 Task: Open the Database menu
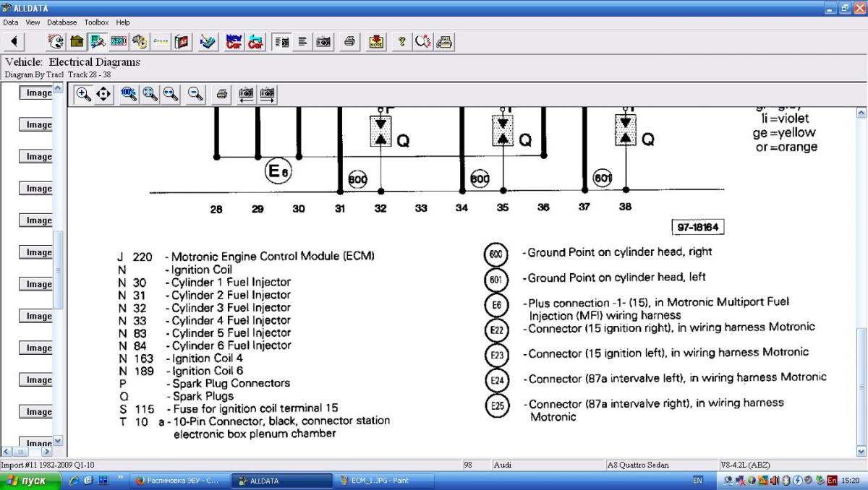(x=62, y=22)
